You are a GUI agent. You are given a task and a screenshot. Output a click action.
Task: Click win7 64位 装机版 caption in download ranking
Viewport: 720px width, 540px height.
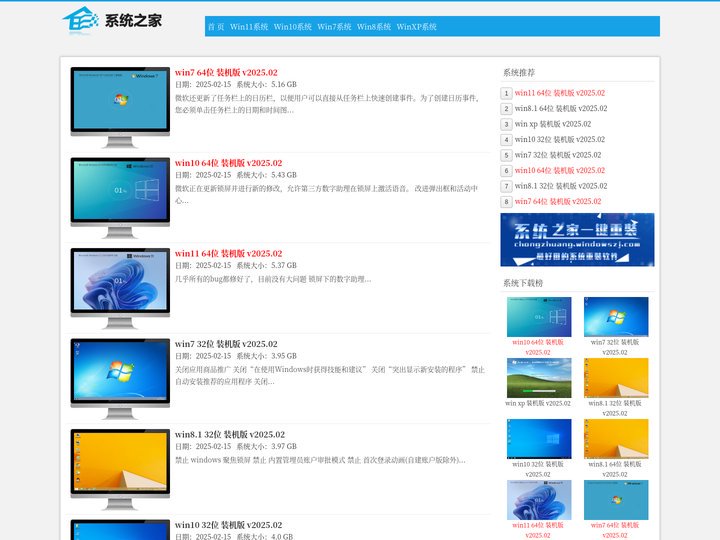615,530
